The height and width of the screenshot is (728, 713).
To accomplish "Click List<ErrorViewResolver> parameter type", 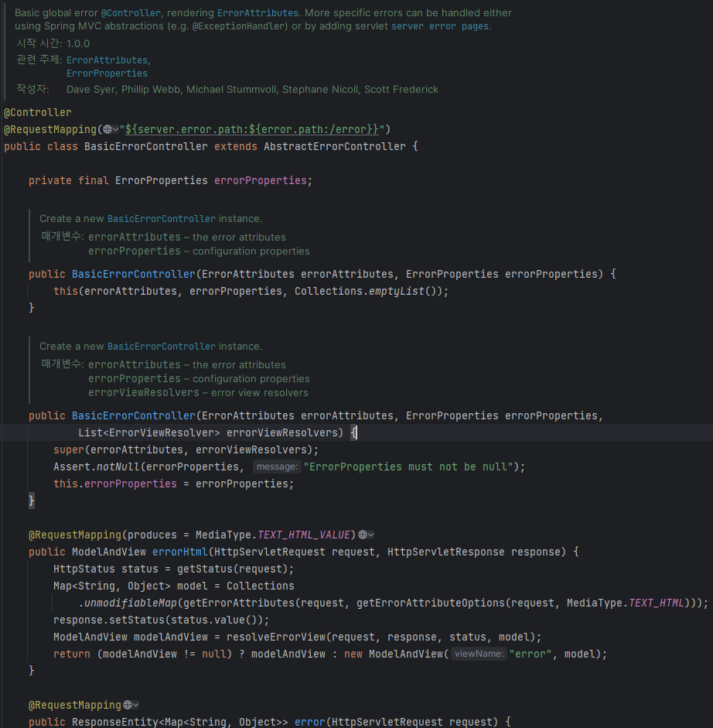I will coord(149,432).
